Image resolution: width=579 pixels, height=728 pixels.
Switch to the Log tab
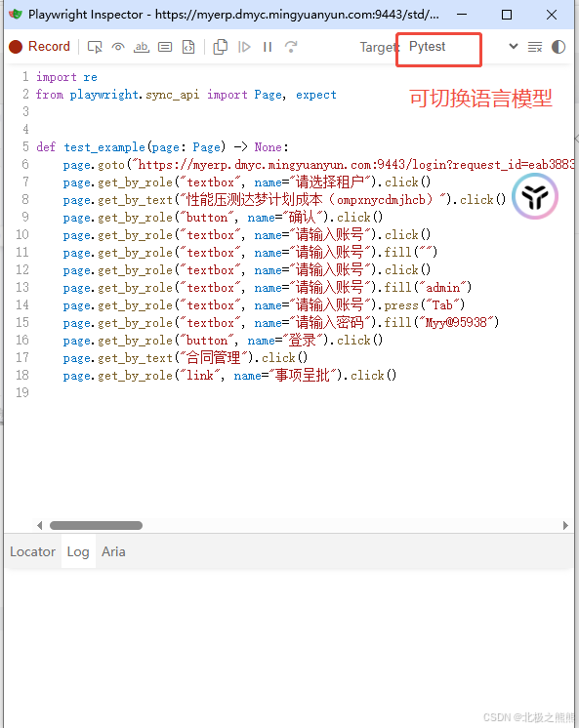78,551
